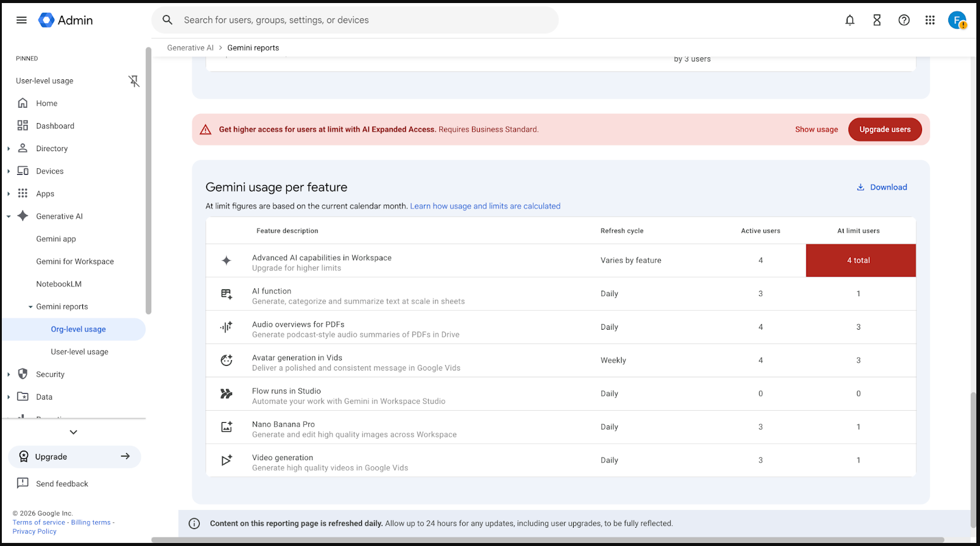Click the user account avatar
Image resolution: width=980 pixels, height=546 pixels.
pos(957,20)
